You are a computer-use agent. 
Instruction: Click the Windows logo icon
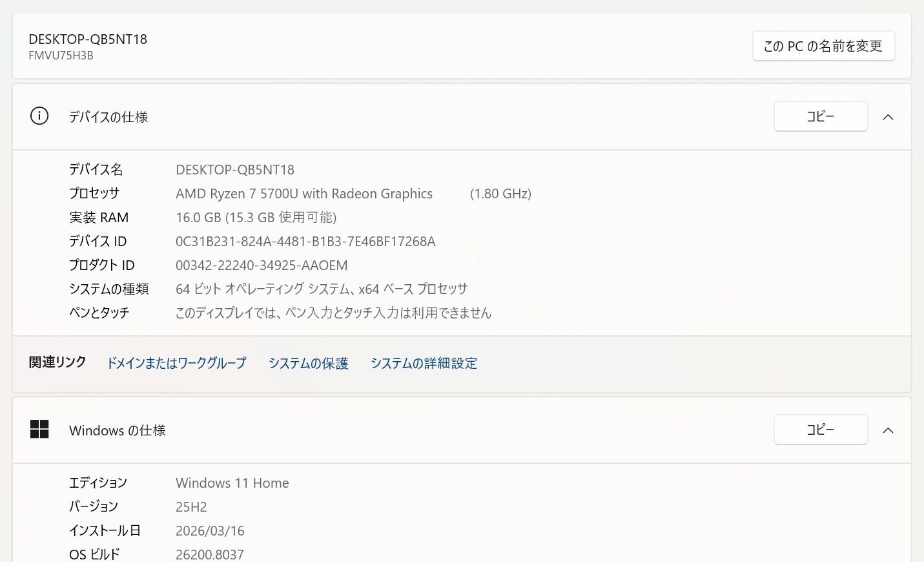pos(39,430)
